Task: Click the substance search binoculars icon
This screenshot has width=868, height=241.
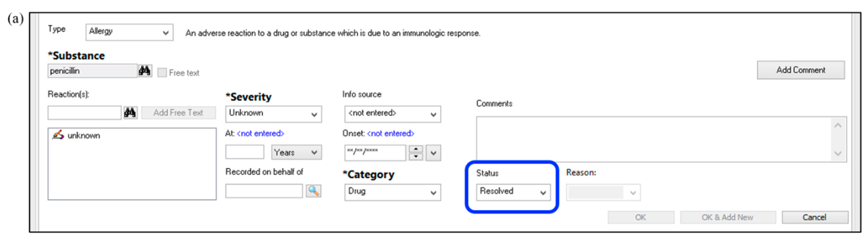Action: (145, 71)
